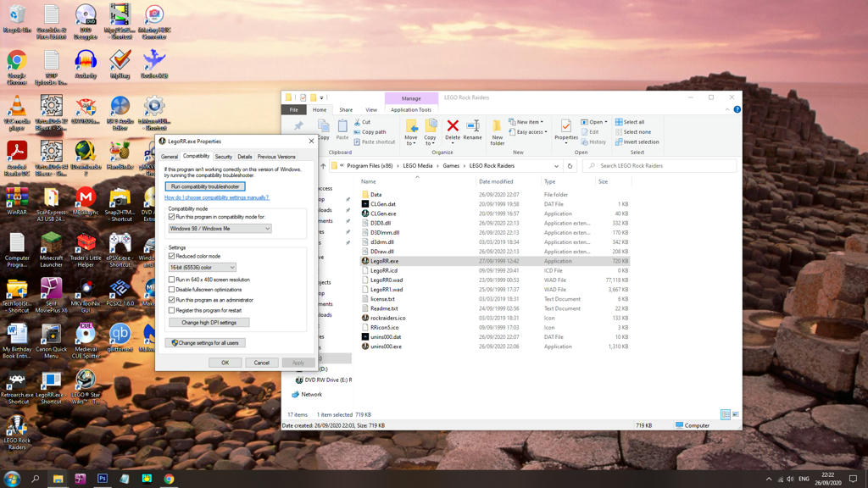Enable Disable fullscreen optimizations checkbox

coord(171,290)
